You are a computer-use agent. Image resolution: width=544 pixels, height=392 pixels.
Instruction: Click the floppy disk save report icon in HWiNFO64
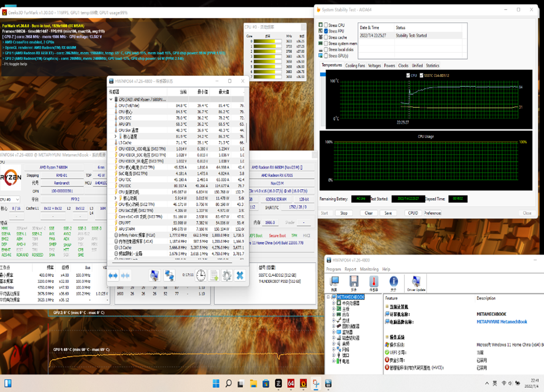(x=354, y=283)
